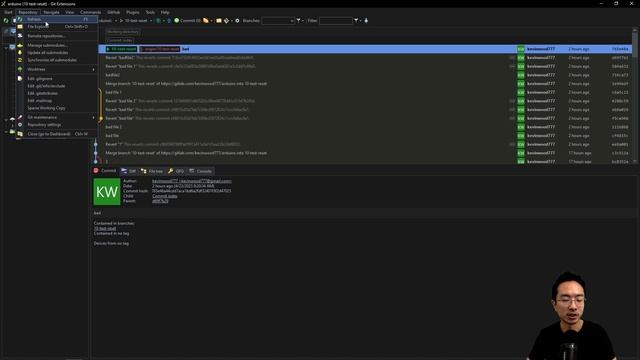Choose Edit .gitignore from the menu
This screenshot has height=360, width=640.
pyautogui.click(x=57, y=79)
